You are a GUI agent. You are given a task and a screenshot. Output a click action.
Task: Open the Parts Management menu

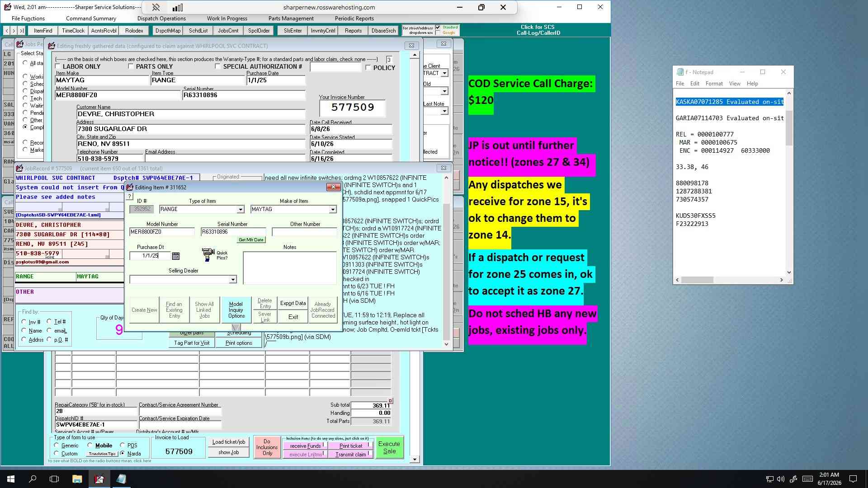click(291, 19)
